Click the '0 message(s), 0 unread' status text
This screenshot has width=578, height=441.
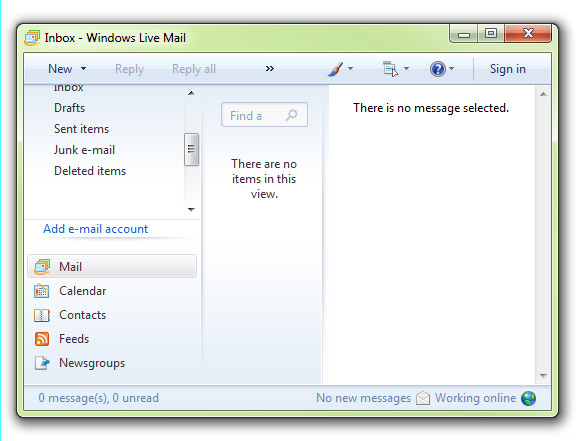tap(98, 398)
